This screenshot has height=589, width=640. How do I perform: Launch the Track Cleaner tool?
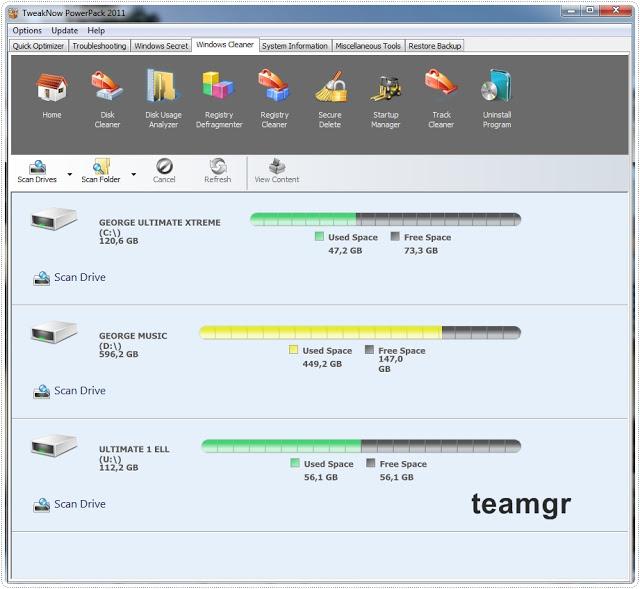[441, 99]
